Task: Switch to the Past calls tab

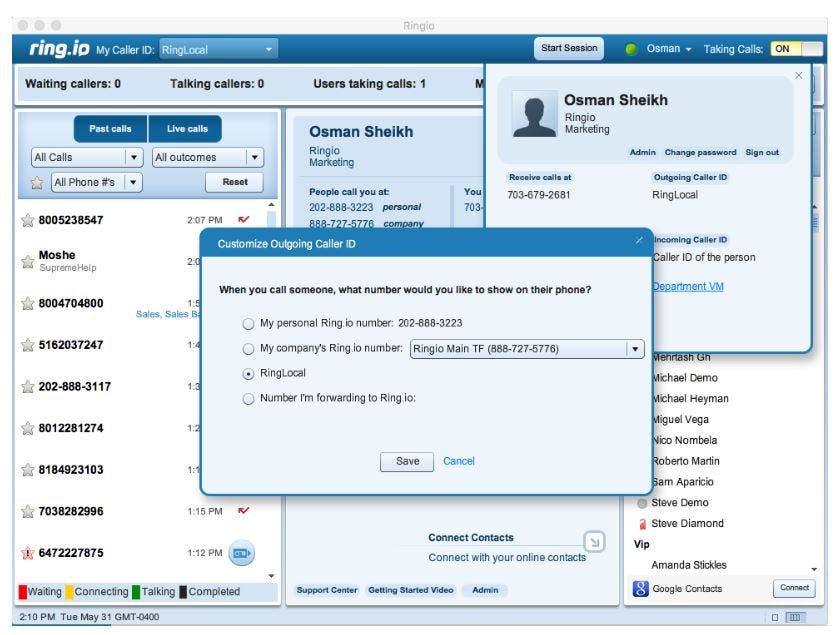Action: click(x=110, y=128)
